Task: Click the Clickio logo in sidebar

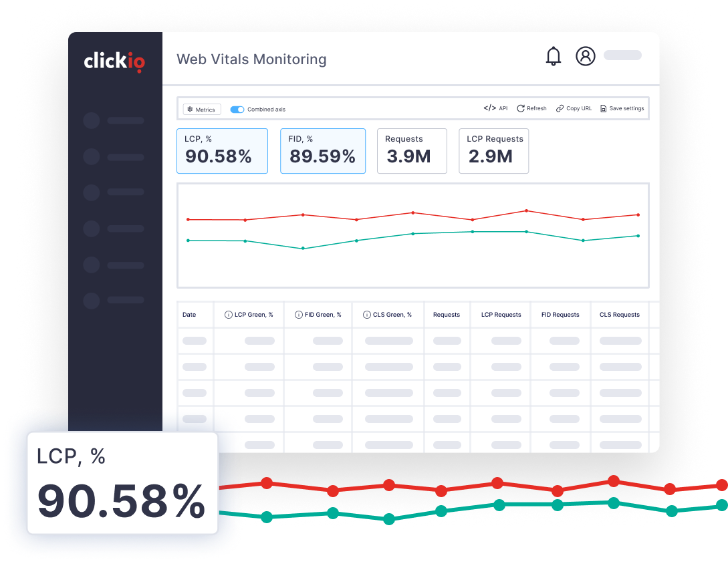Action: tap(114, 61)
